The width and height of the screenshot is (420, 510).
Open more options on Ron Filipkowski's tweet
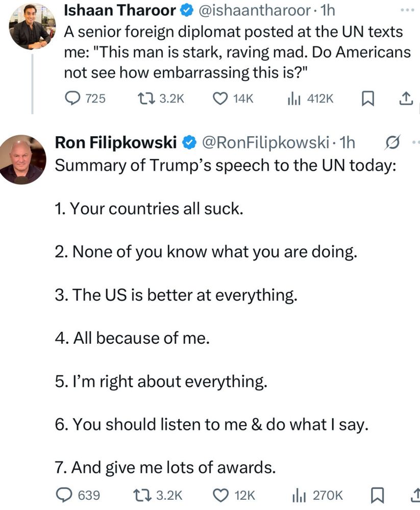pyautogui.click(x=416, y=142)
